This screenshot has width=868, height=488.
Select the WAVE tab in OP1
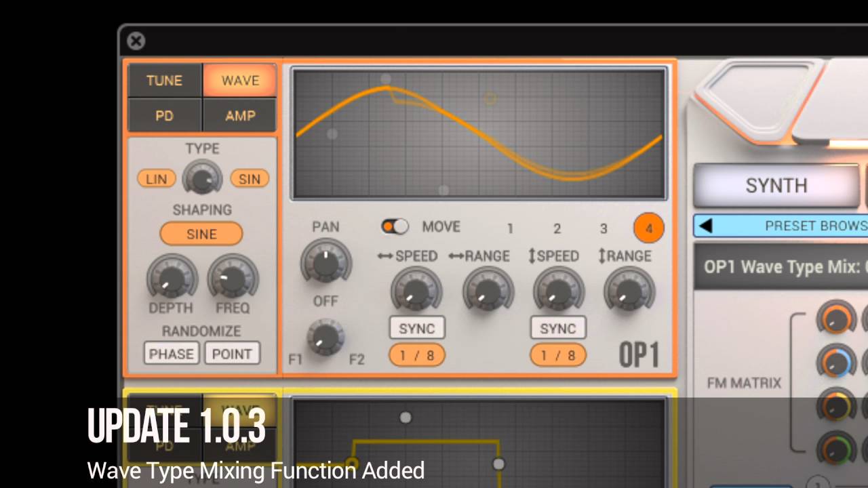tap(240, 81)
